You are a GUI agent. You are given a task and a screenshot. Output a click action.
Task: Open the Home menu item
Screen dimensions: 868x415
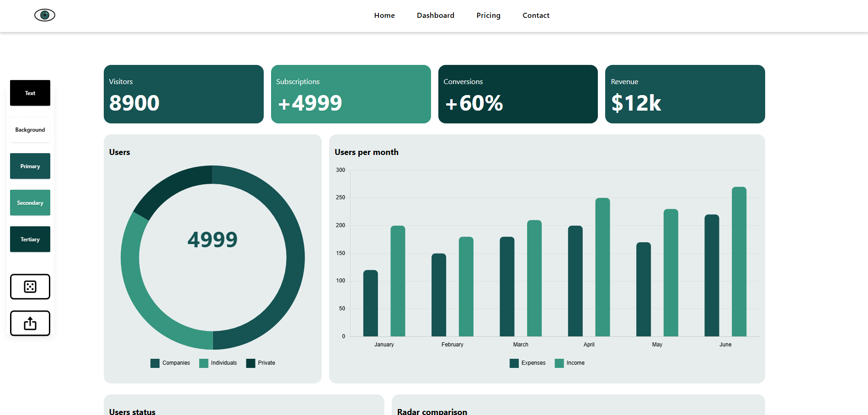coord(384,16)
